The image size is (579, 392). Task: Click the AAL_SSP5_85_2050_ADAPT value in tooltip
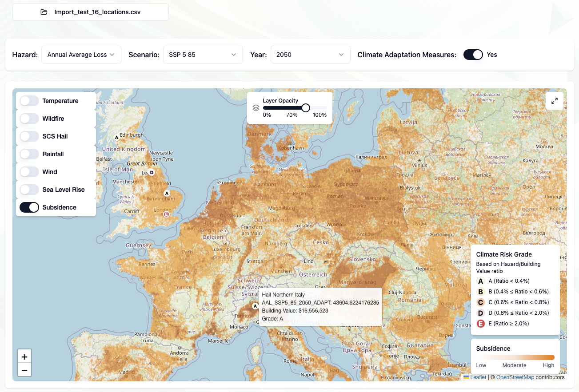click(x=320, y=303)
